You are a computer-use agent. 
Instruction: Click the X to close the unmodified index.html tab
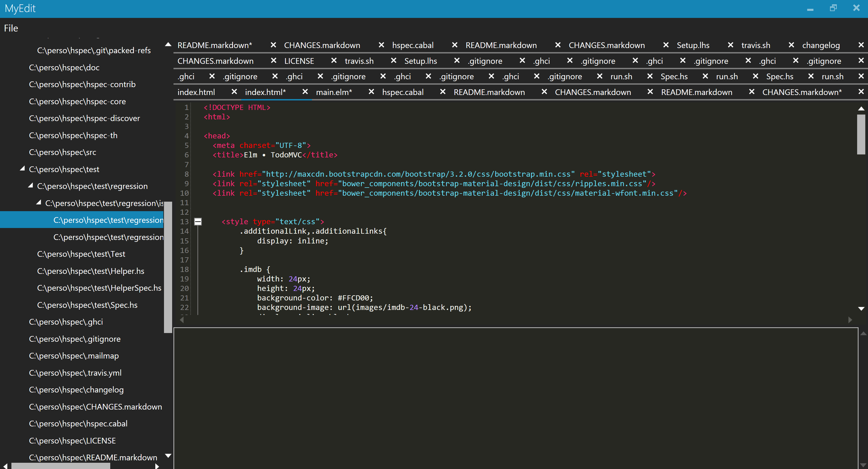[234, 92]
